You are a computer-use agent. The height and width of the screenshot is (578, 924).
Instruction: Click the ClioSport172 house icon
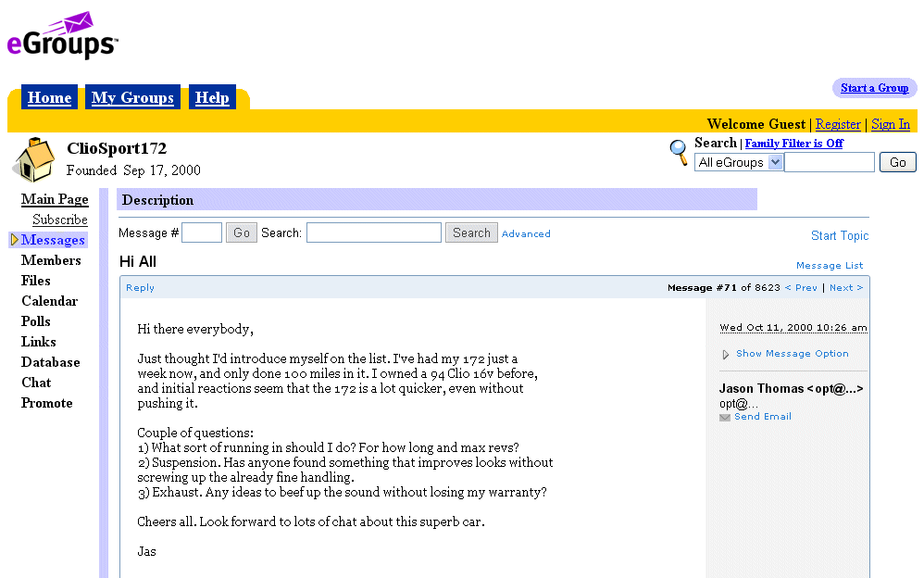click(34, 159)
